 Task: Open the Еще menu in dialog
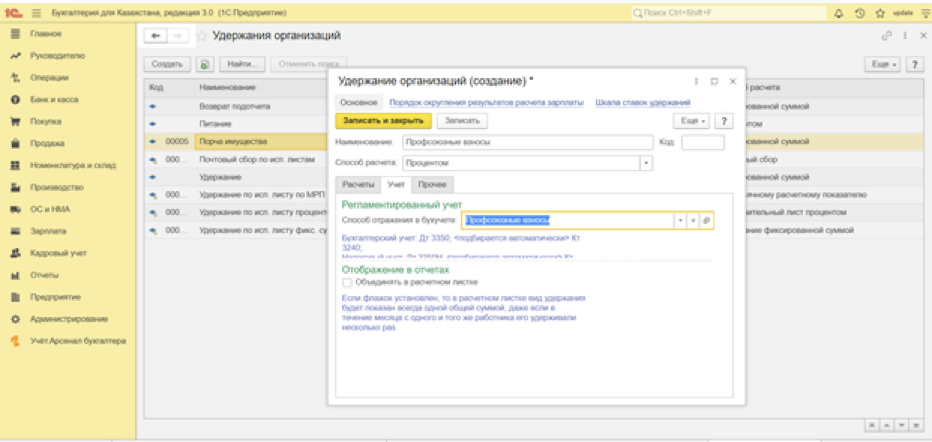click(x=690, y=121)
